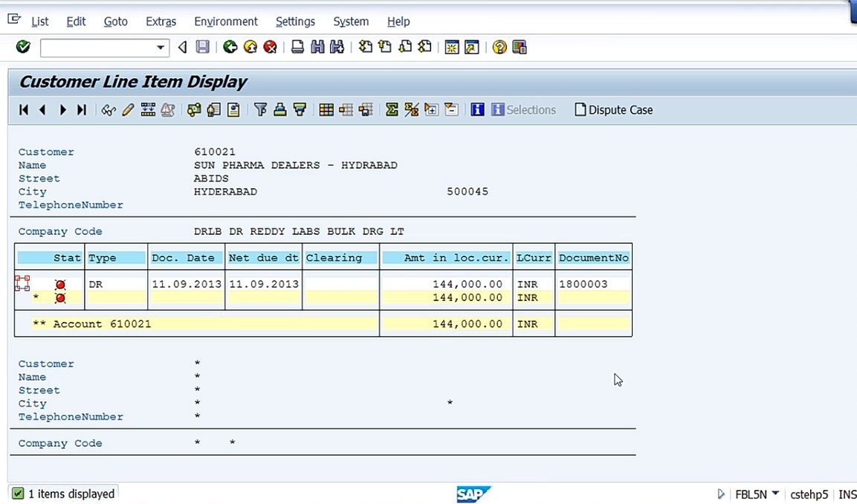Click the Previous Page icon
The image size is (857, 504).
tap(385, 47)
